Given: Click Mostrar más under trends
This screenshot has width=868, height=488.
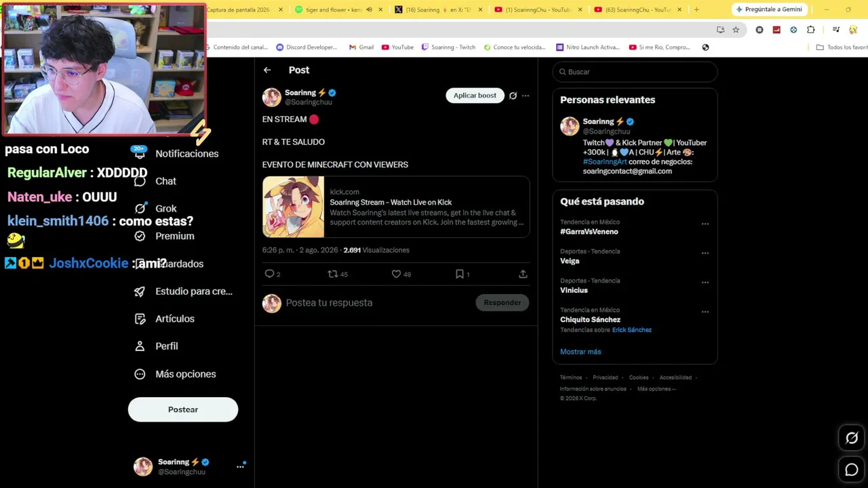Looking at the screenshot, I should pyautogui.click(x=580, y=352).
